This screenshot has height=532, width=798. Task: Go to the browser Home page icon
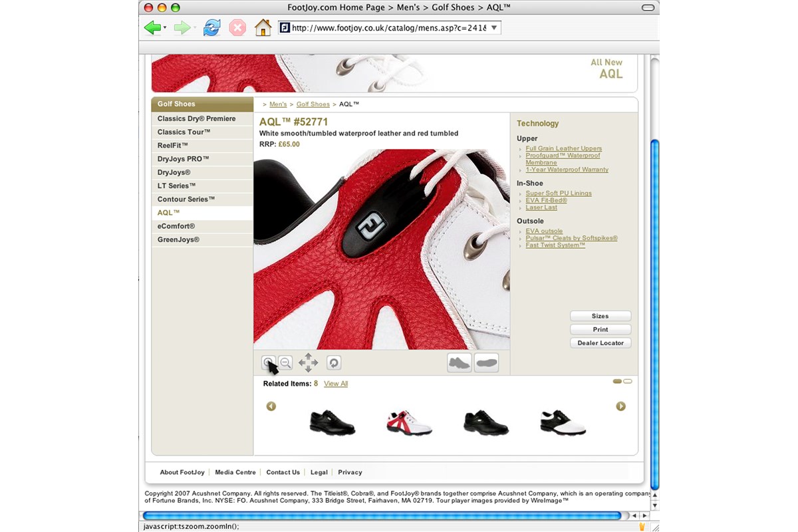coord(263,28)
